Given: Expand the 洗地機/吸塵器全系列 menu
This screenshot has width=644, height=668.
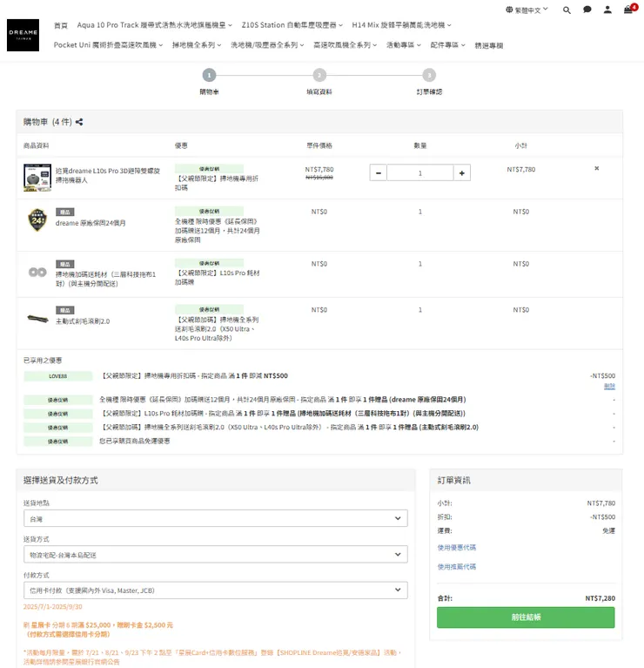Looking at the screenshot, I should pos(267,45).
